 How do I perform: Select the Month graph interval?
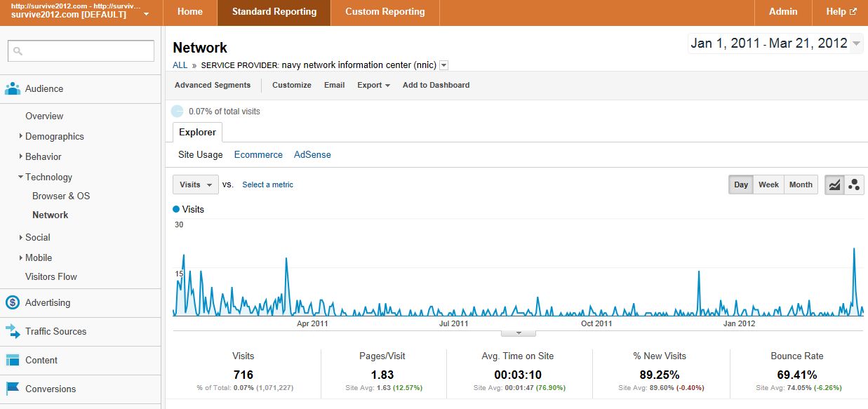801,185
